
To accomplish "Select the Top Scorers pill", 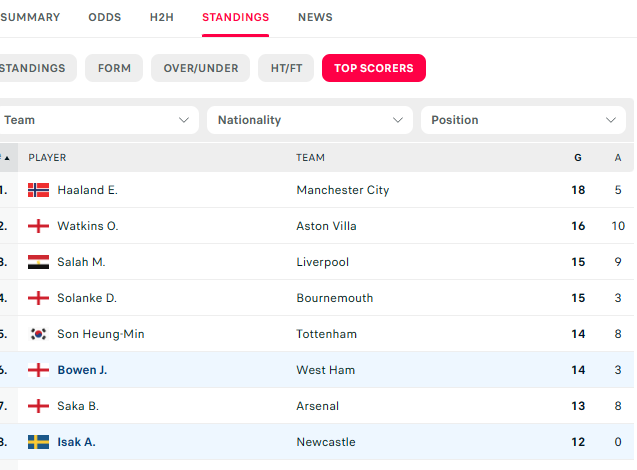I will 374,68.
